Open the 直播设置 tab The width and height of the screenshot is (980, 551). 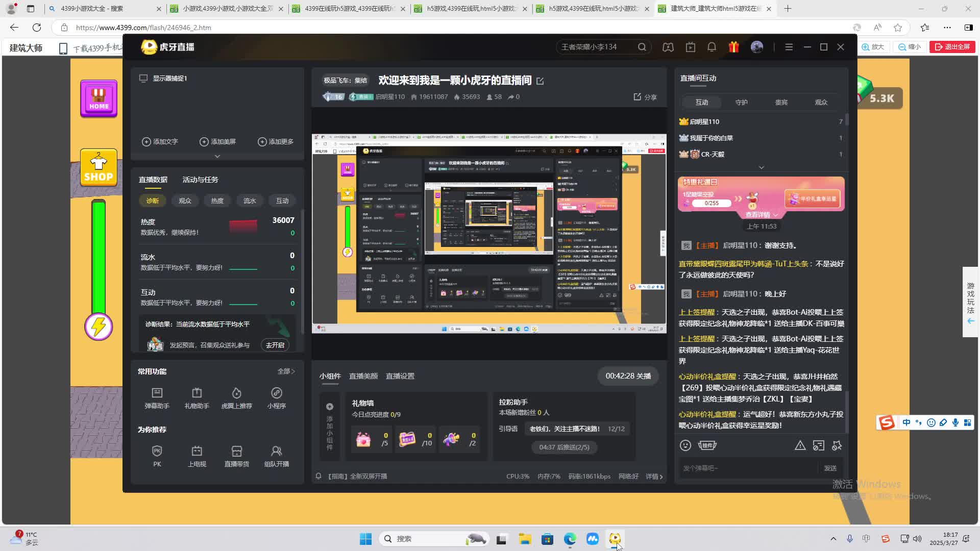pos(400,375)
